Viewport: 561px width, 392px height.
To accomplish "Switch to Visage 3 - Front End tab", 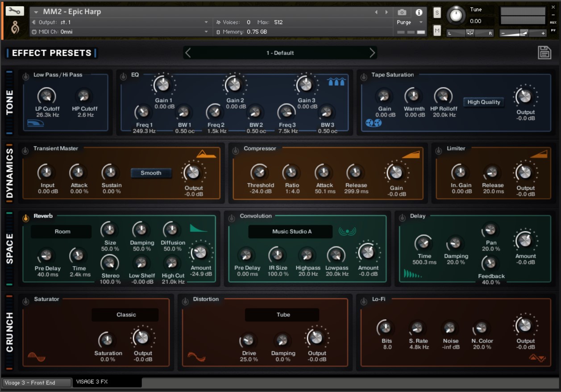I will pyautogui.click(x=37, y=383).
